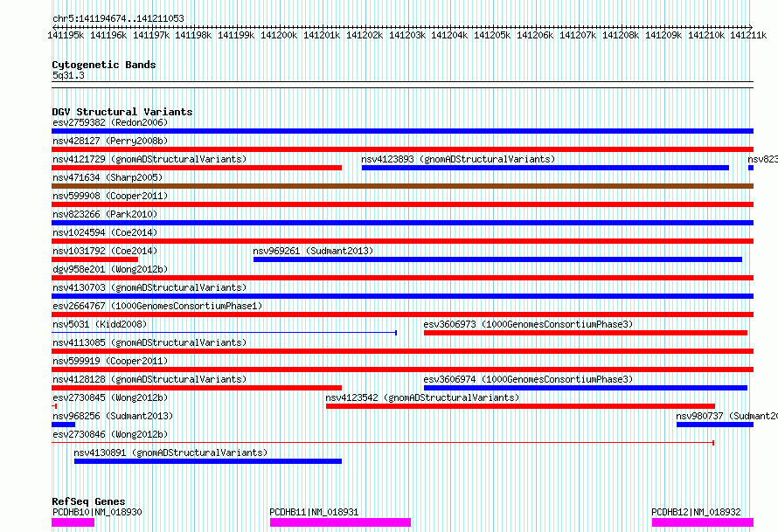Image resolution: width=778 pixels, height=532 pixels.
Task: Click the RefSeq Genes track title
Action: (x=88, y=501)
